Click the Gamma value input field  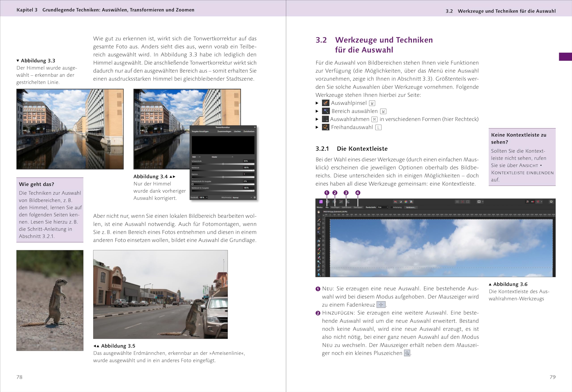(x=249, y=174)
